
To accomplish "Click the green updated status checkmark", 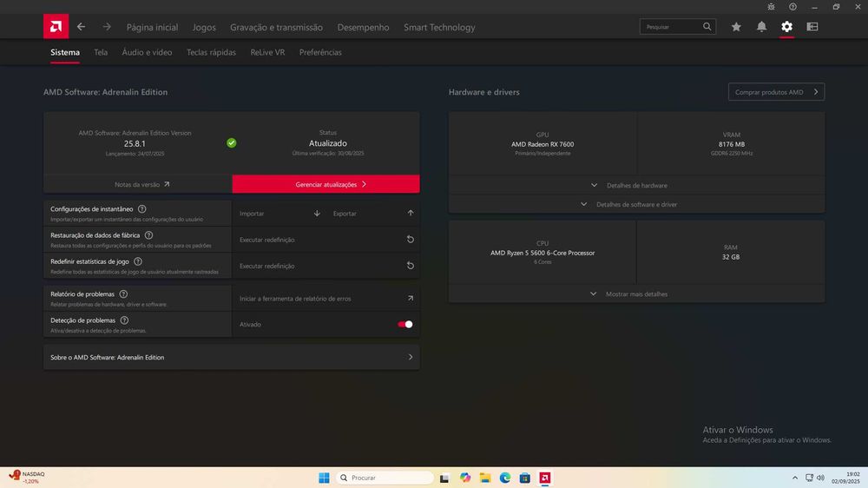I will [232, 143].
